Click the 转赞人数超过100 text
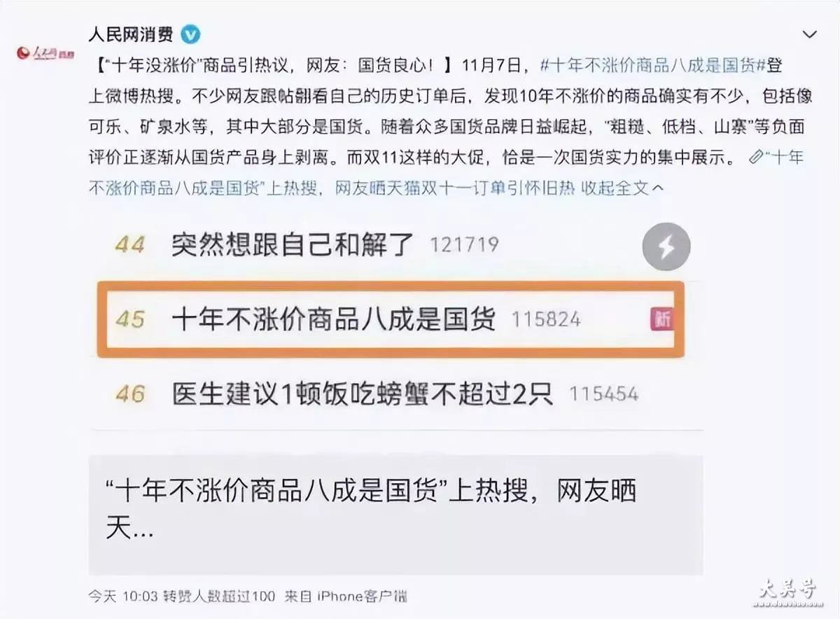The image size is (840, 619). click(x=220, y=597)
